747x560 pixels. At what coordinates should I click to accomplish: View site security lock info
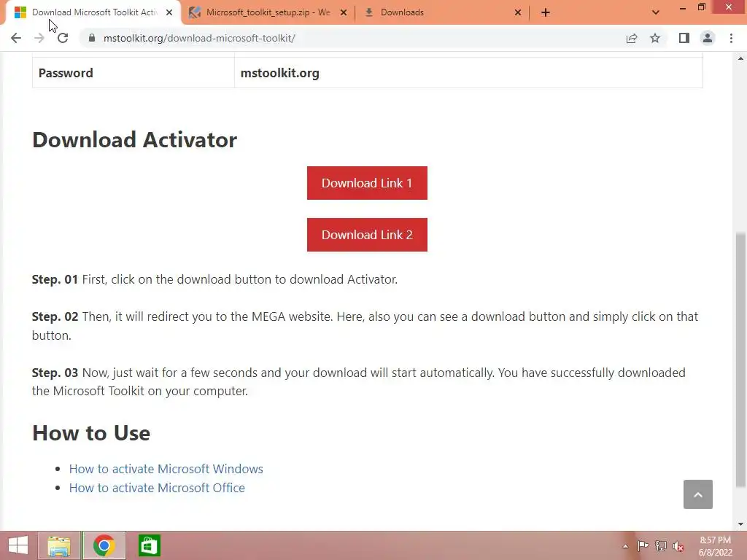(x=92, y=38)
